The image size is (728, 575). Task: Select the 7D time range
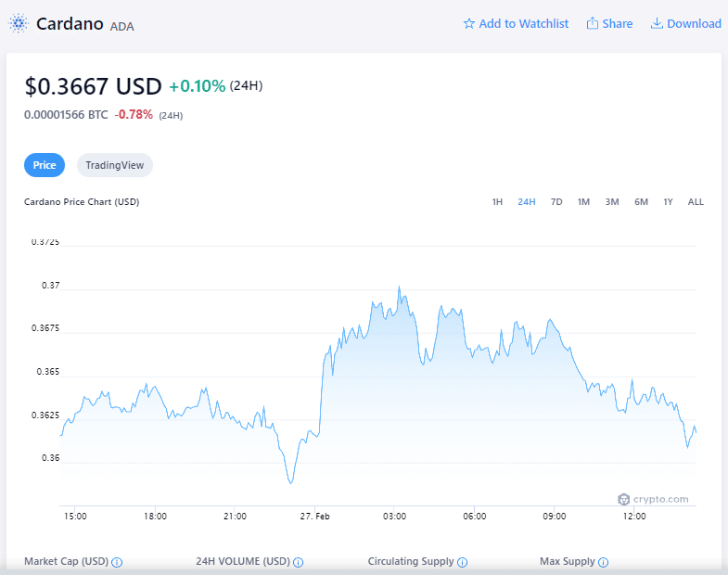556,201
